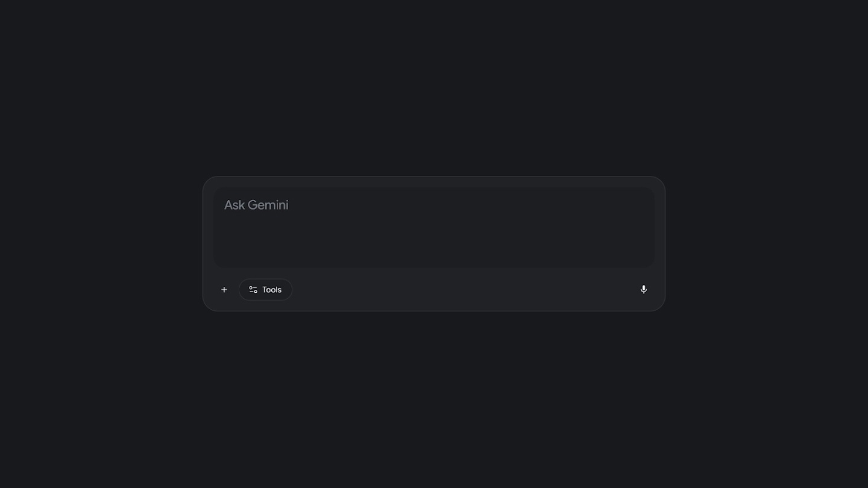Click the sliders icon inside Tools button

[x=253, y=290]
